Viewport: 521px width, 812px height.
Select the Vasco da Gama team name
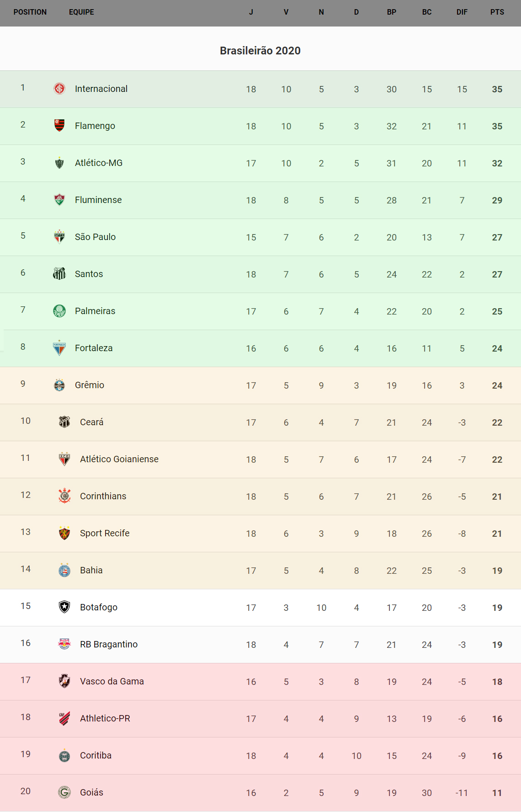point(112,681)
